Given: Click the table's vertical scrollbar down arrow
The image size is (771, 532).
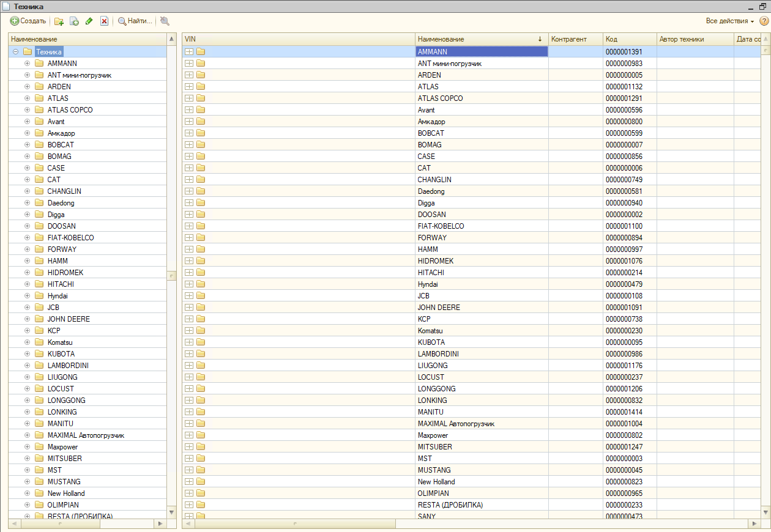Looking at the screenshot, I should coord(765,512).
